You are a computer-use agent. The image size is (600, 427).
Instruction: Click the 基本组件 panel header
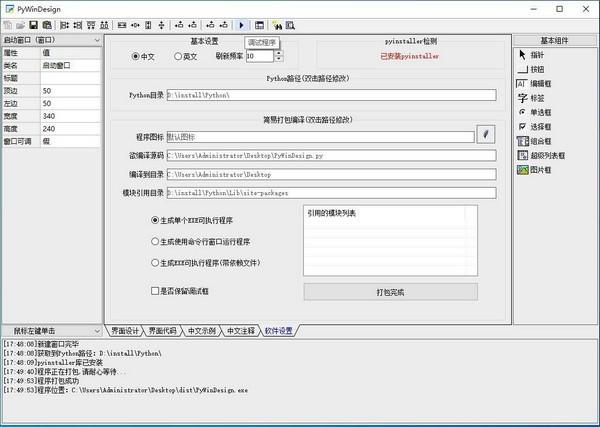554,41
